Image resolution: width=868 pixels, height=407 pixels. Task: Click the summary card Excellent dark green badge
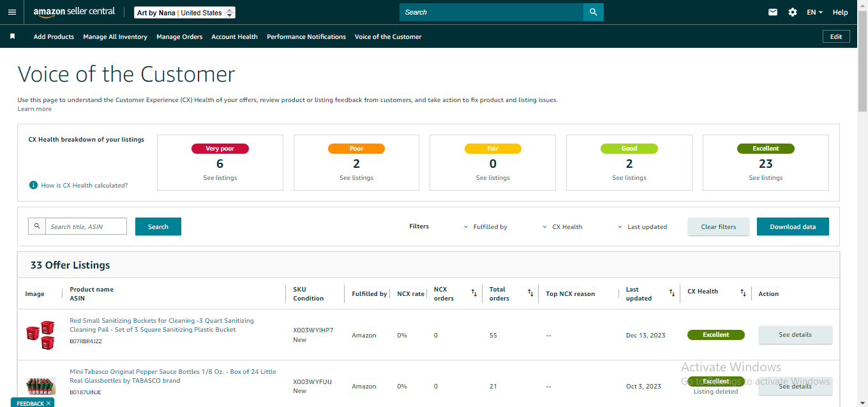[766, 149]
